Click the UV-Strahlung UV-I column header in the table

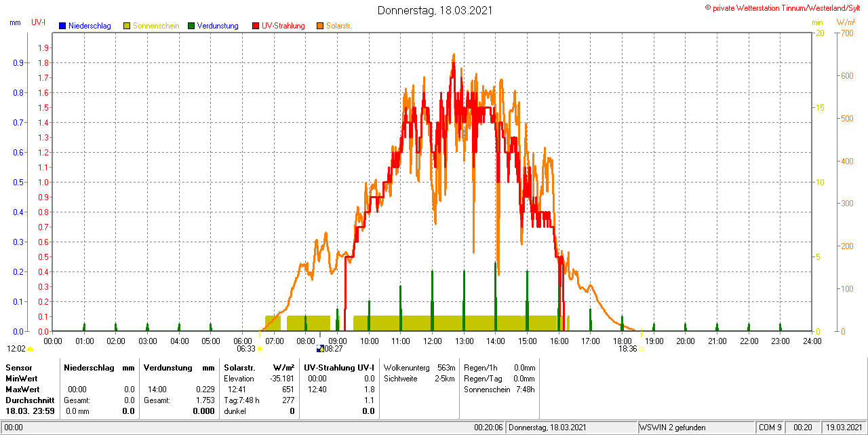[339, 367]
